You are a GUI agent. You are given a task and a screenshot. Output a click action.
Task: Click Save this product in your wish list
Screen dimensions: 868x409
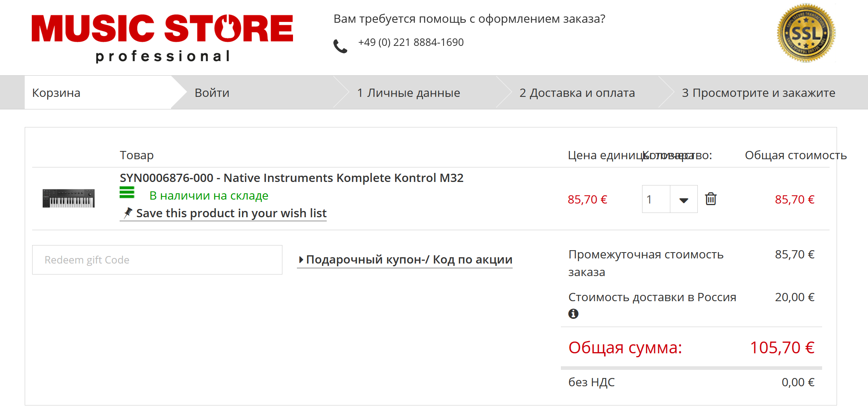[231, 213]
